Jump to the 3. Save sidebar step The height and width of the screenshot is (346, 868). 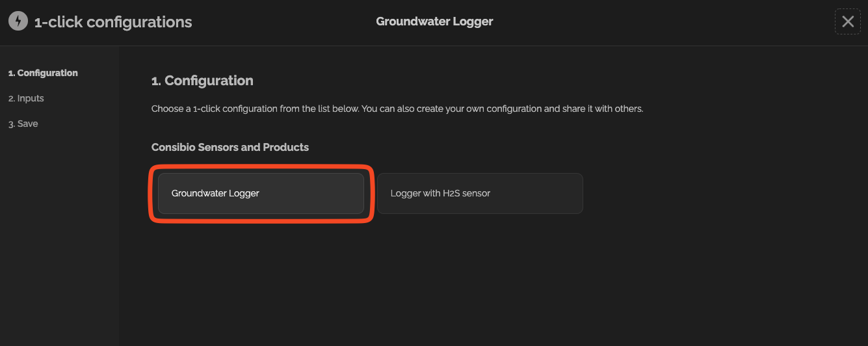[23, 124]
